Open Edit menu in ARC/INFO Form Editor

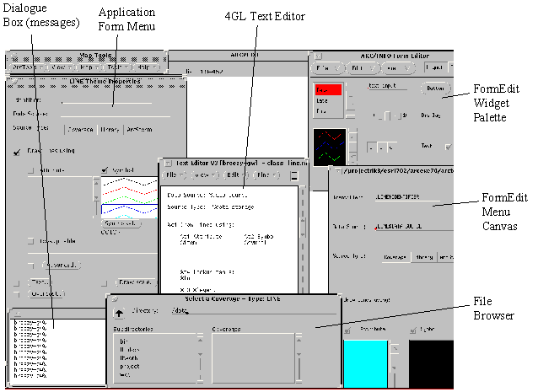coord(362,68)
